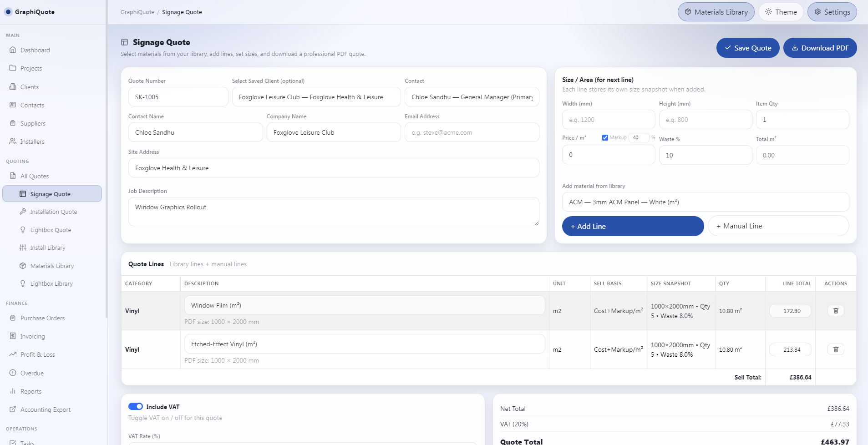868x445 pixels.
Task: Click the Email Address field
Action: [x=472, y=132]
